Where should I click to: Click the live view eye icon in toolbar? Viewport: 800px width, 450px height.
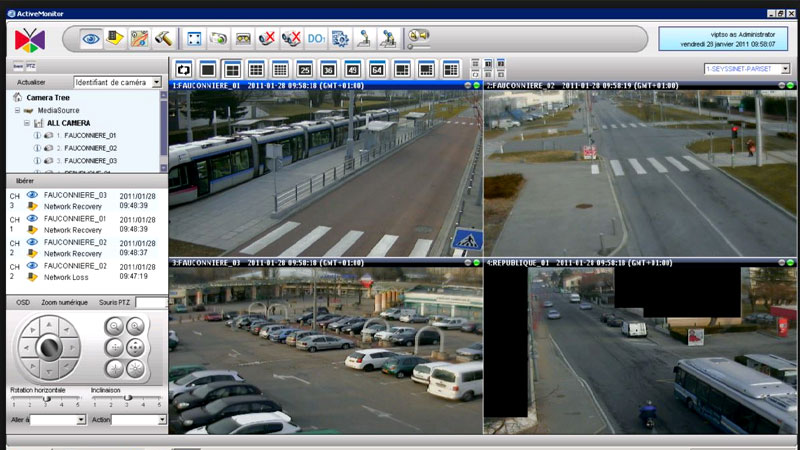click(91, 39)
